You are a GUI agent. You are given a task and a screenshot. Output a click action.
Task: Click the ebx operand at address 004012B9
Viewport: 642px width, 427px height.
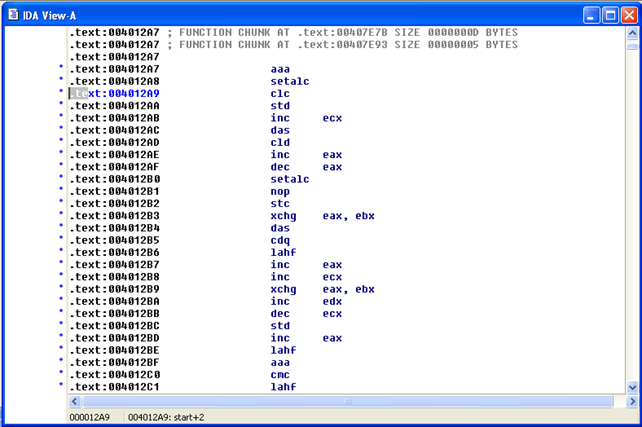[365, 289]
